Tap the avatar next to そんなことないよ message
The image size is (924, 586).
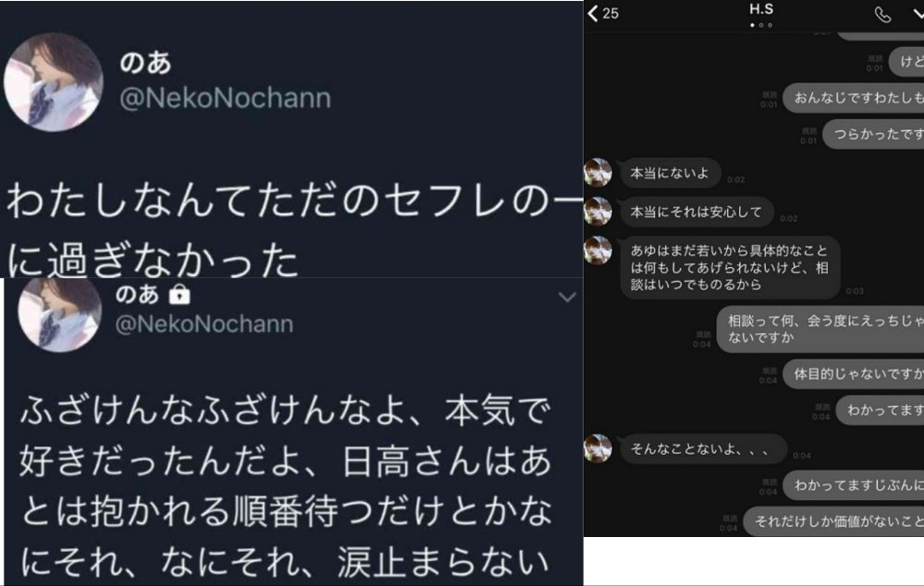(598, 449)
